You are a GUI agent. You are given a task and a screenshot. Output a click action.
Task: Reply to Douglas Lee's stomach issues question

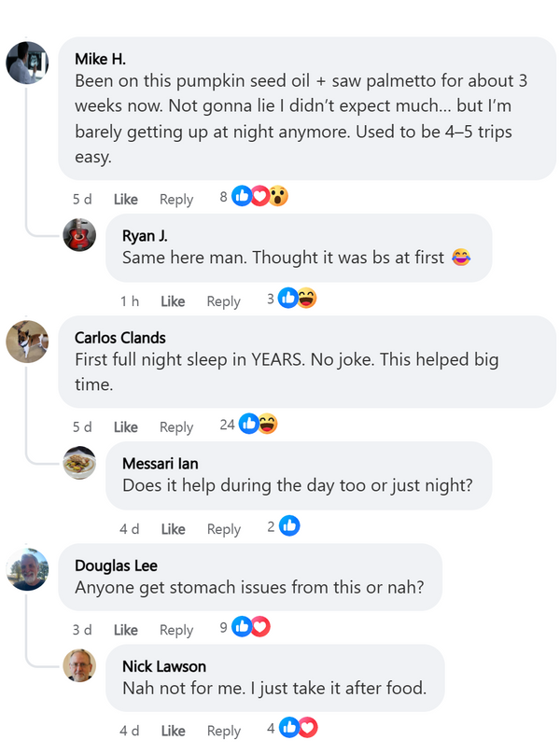(175, 630)
